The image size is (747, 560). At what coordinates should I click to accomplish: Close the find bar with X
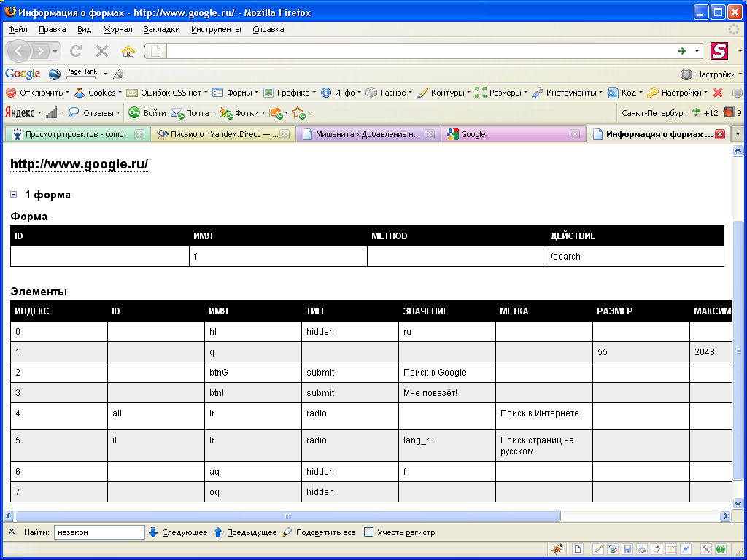point(12,532)
